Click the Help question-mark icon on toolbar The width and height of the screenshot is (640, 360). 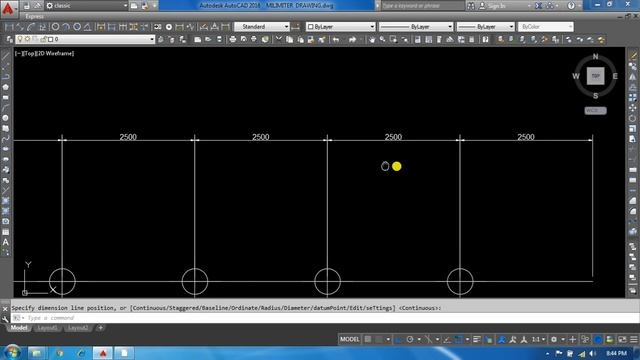click(x=485, y=39)
